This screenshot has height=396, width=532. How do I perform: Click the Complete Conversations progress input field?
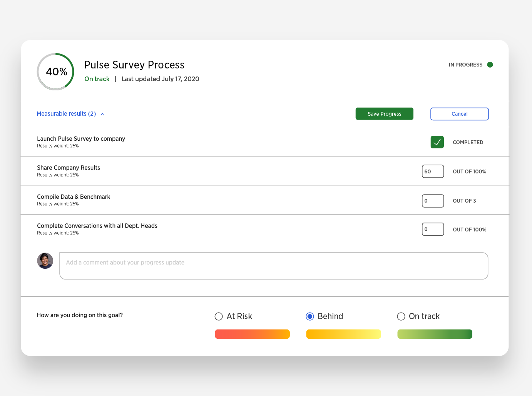coord(433,229)
